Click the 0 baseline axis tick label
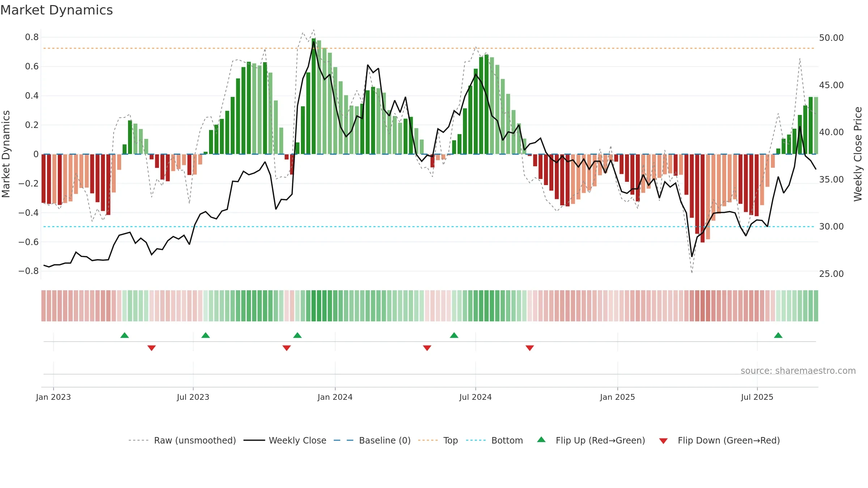This screenshot has width=868, height=488. pos(36,154)
